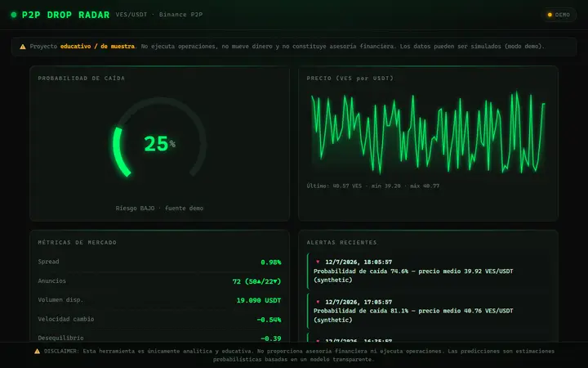
Task: Click the red down arrow on the 18:05:57 alert
Action: [x=318, y=262]
